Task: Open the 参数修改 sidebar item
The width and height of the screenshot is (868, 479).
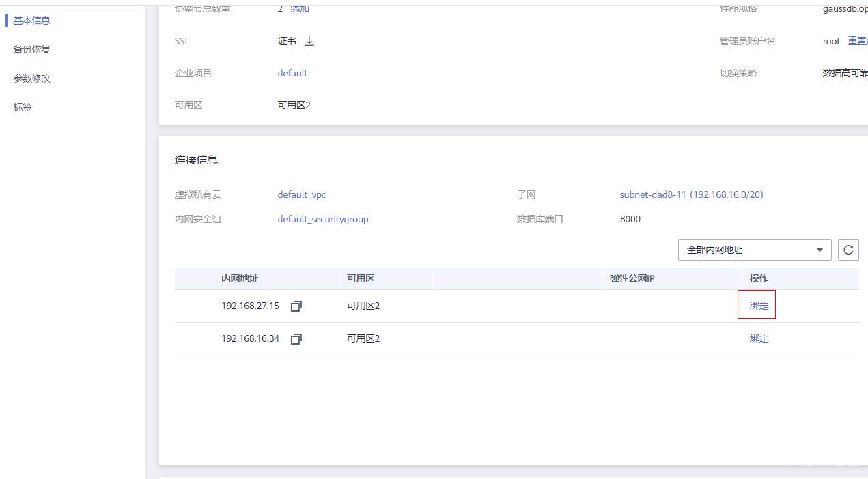Action: tap(32, 78)
